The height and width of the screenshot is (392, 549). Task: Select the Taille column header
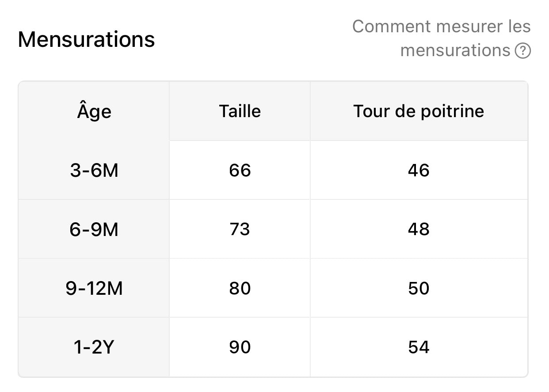(x=240, y=111)
